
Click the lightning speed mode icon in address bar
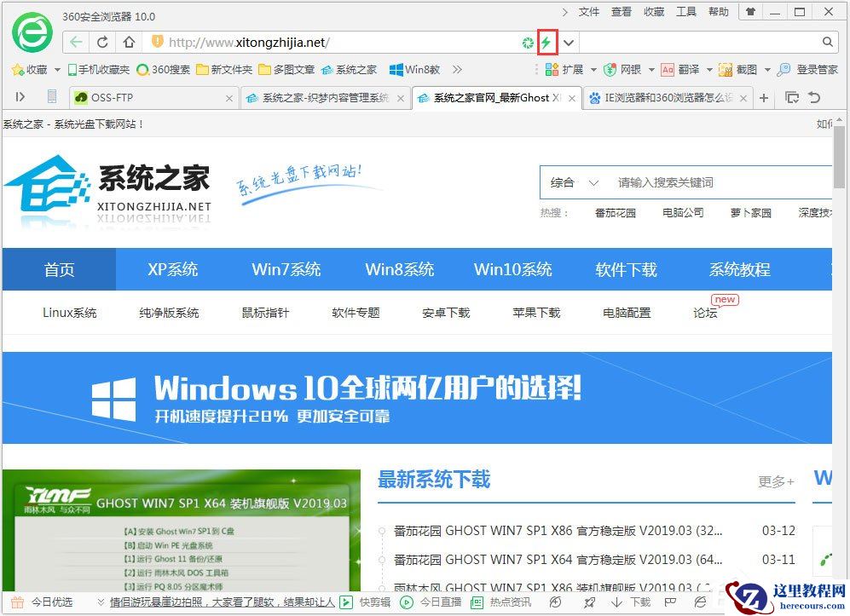(x=546, y=42)
